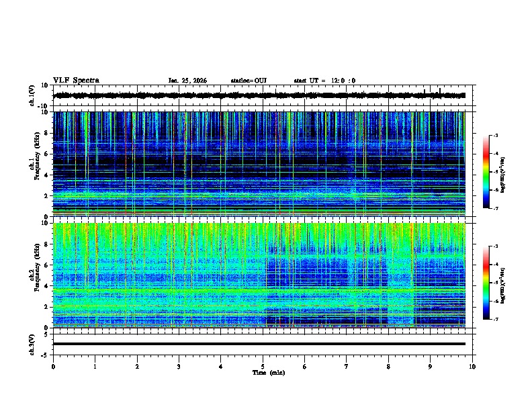The image size is (532, 411).
Task: Click the "VLF Spectra" title text
Action: pyautogui.click(x=76, y=81)
